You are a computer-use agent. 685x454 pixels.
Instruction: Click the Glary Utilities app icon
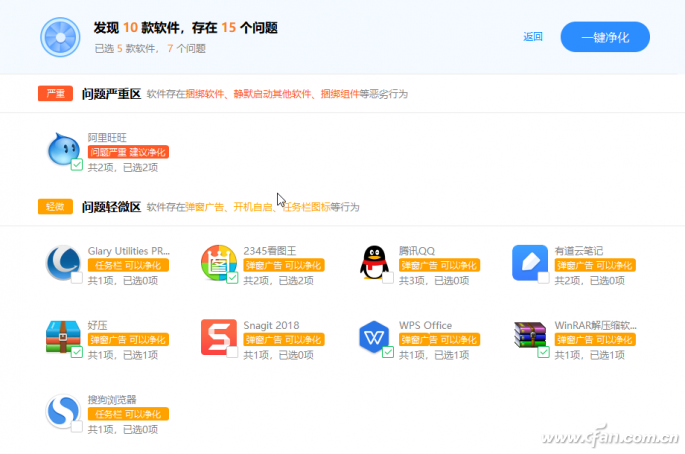pyautogui.click(x=63, y=262)
